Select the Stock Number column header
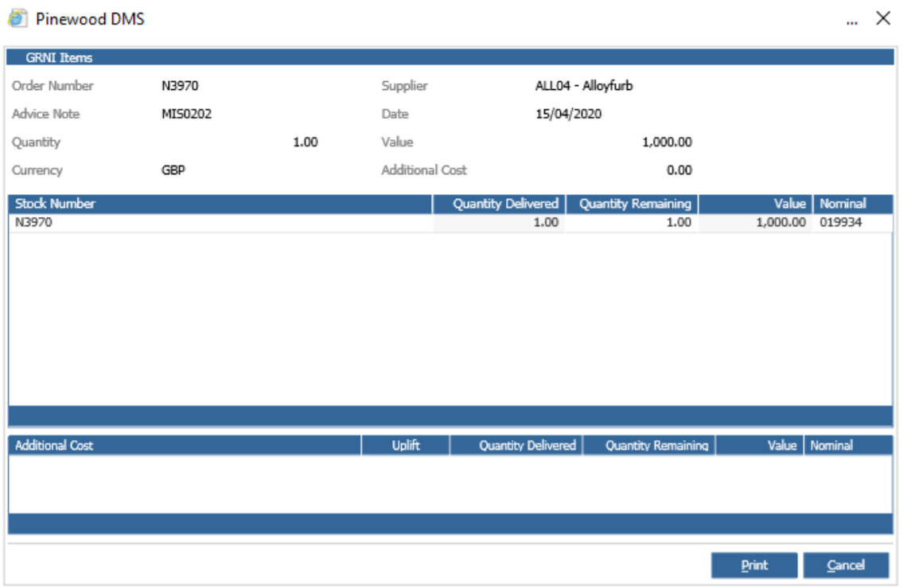Screen dimensions: 903x588 pyautogui.click(x=220, y=204)
